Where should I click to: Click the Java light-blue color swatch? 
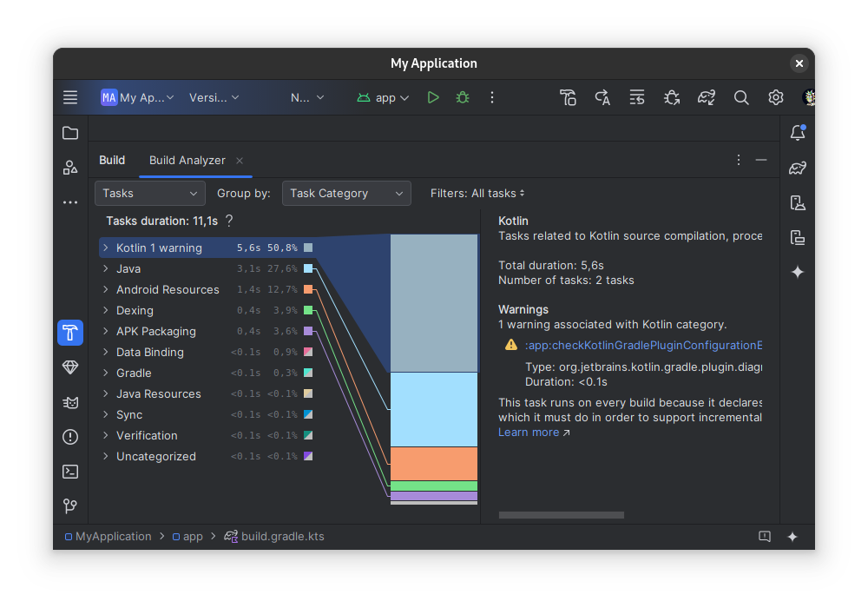pyautogui.click(x=308, y=268)
